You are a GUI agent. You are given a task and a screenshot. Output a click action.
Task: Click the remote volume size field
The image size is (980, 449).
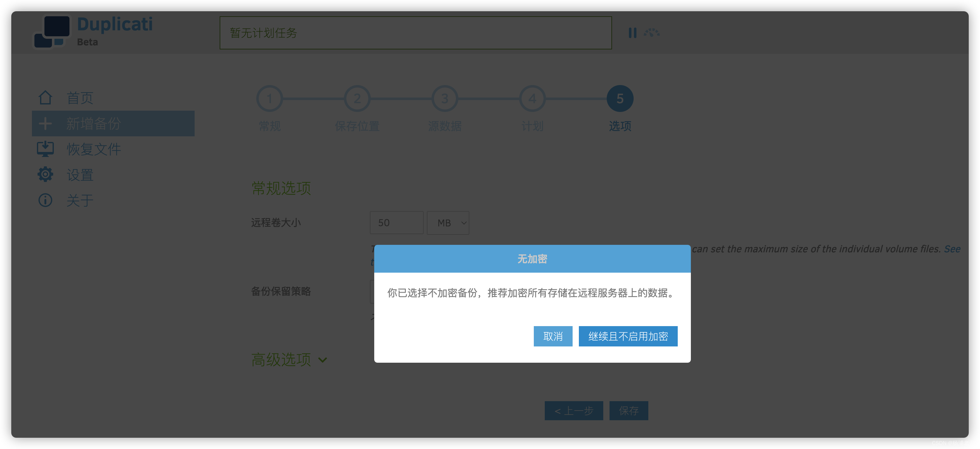pos(396,223)
